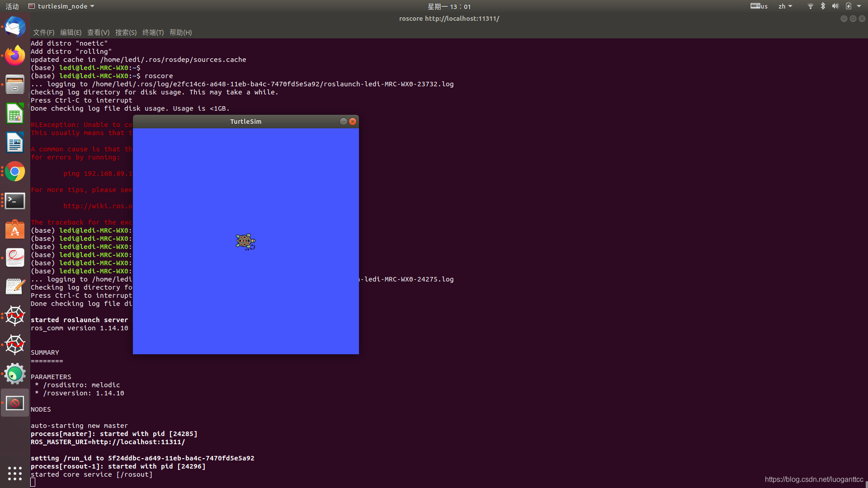Open the 活动 activities overview
This screenshot has width=868, height=488.
click(12, 6)
